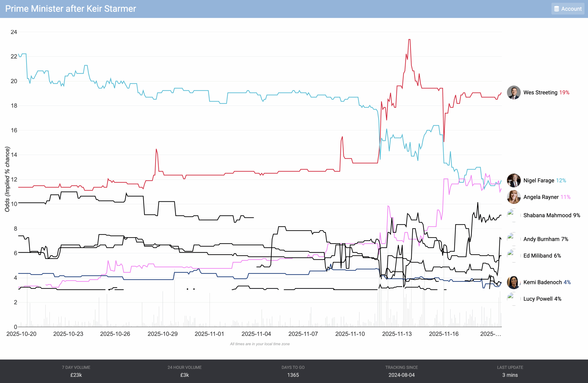Open the Account button

coord(568,9)
